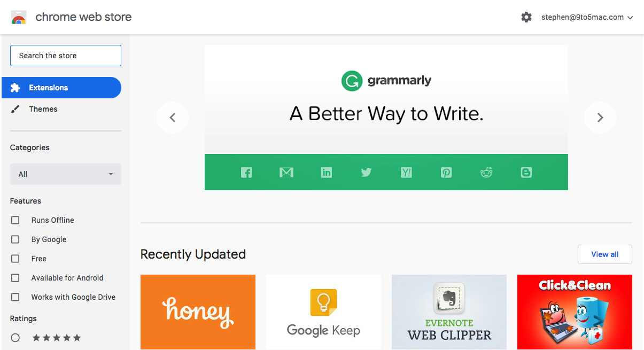Tick the Free feature checkbox
Viewport: 644px width, 350px height.
15,259
